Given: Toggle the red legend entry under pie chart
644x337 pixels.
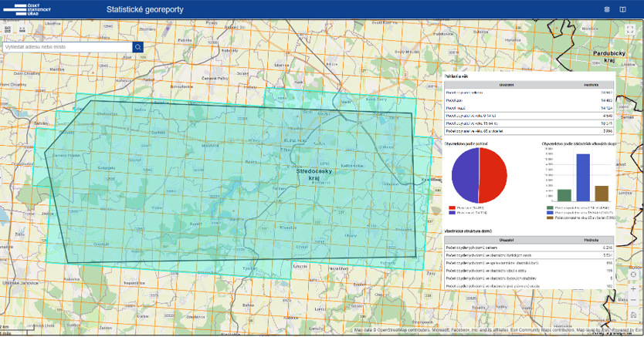Looking at the screenshot, I should [x=466, y=207].
